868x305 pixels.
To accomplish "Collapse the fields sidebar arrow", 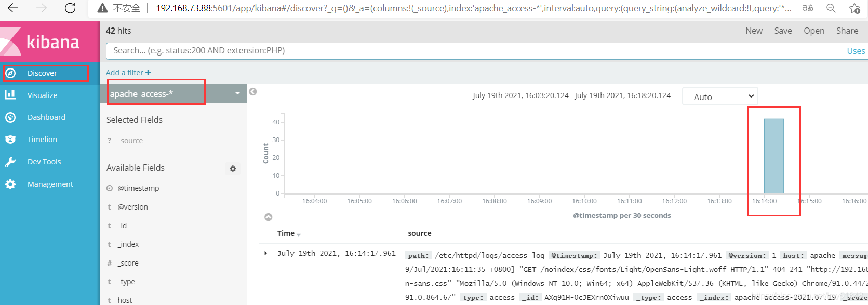I will [253, 92].
